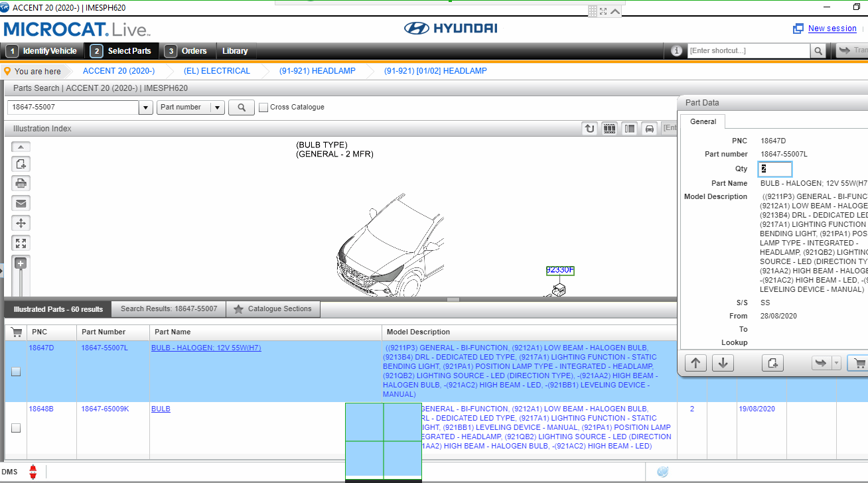The image size is (868, 483).
Task: Add a note in Part Data panel
Action: click(772, 363)
